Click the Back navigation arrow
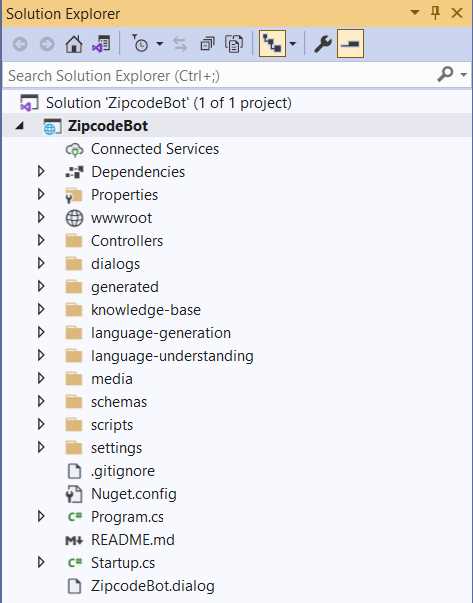The height and width of the screenshot is (603, 473). pos(20,44)
